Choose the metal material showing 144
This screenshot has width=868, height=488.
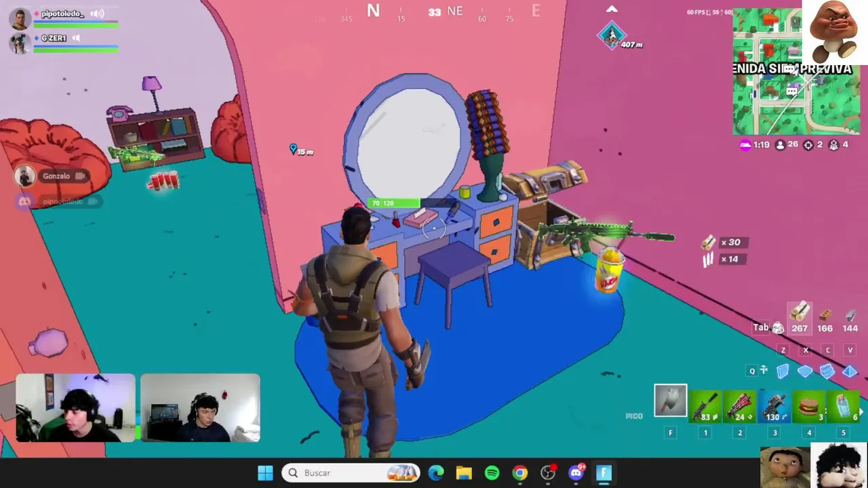click(850, 320)
